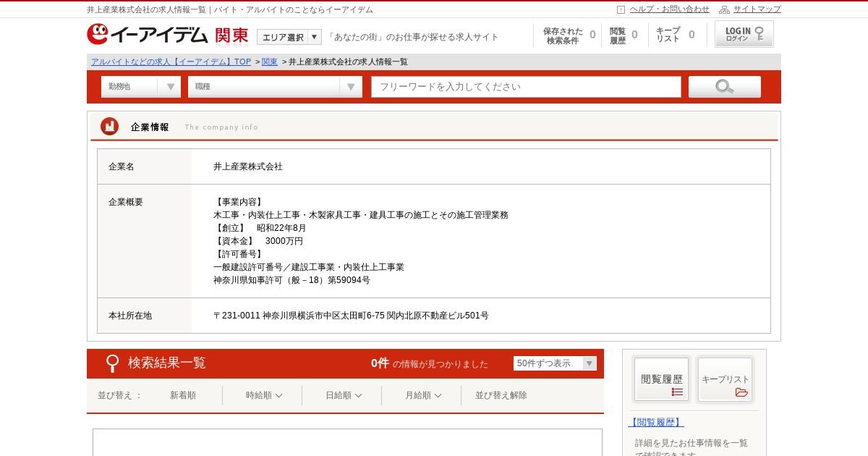Open the ヘルプ・お問い合わせ link
Screen dimensions: 868x456
(x=670, y=9)
